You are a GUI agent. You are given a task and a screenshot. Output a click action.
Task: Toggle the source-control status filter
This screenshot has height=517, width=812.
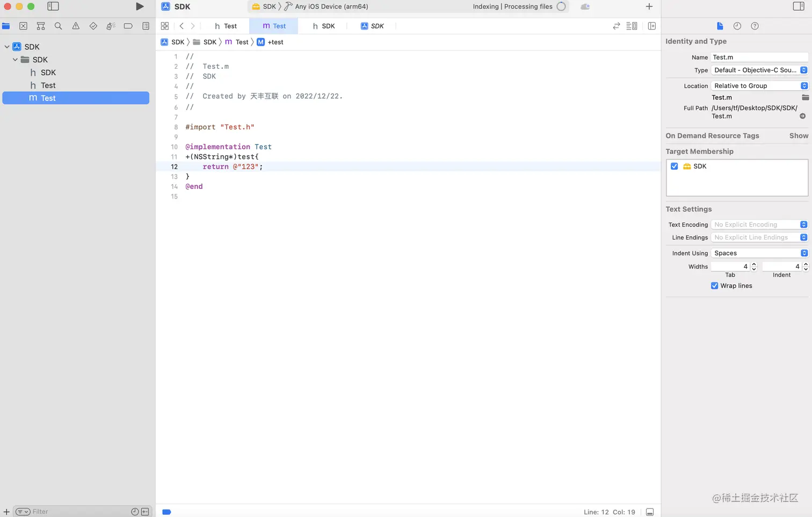click(145, 512)
